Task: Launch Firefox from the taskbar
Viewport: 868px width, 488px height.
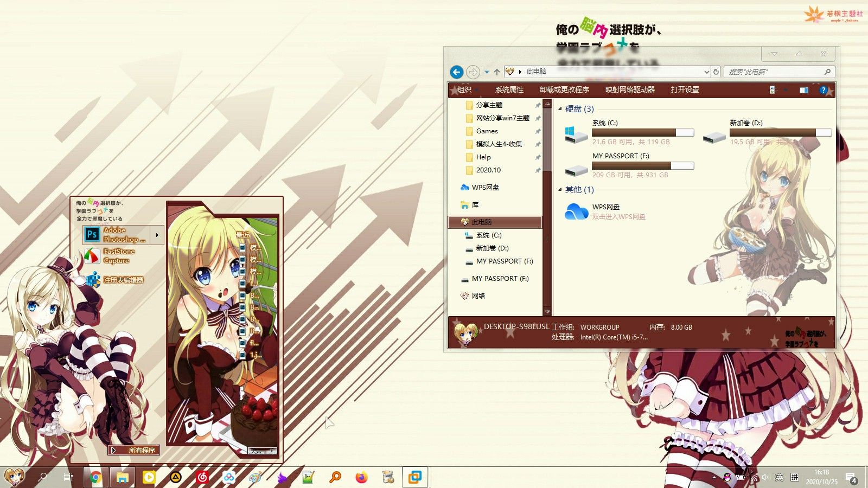Action: point(362,477)
